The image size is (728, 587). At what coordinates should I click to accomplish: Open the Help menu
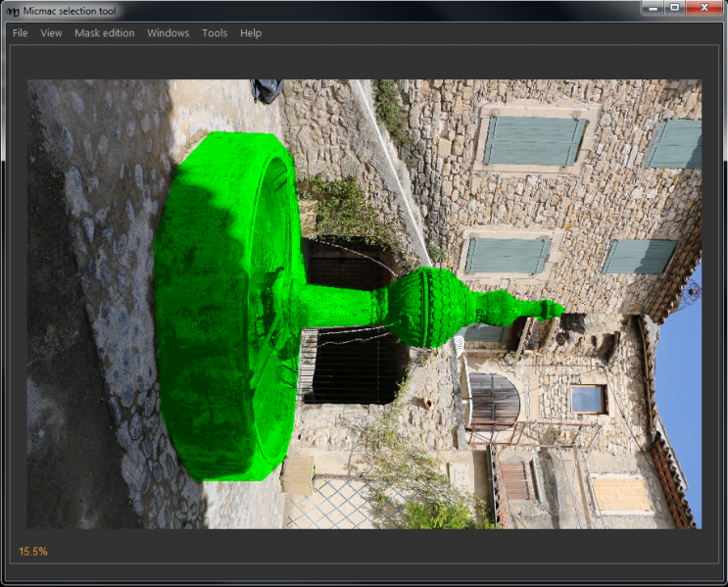[x=251, y=33]
